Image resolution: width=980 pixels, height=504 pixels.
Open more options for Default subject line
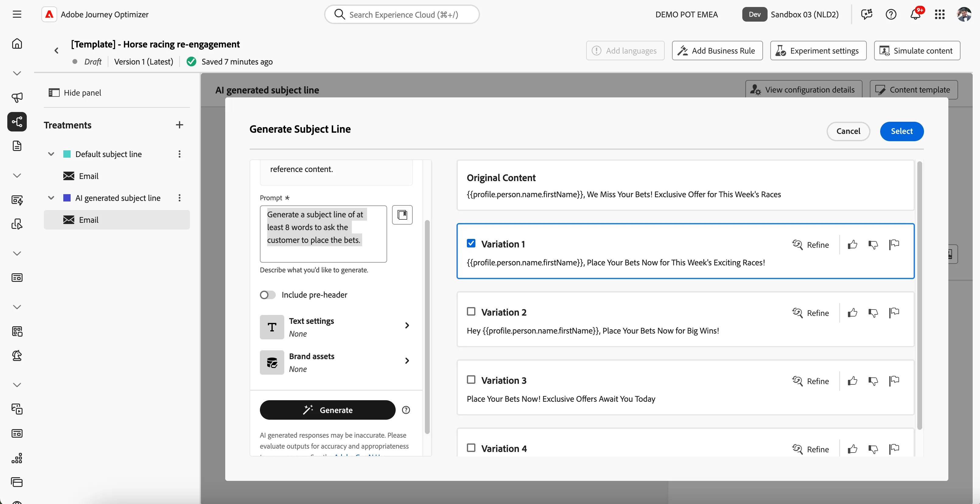pyautogui.click(x=179, y=154)
